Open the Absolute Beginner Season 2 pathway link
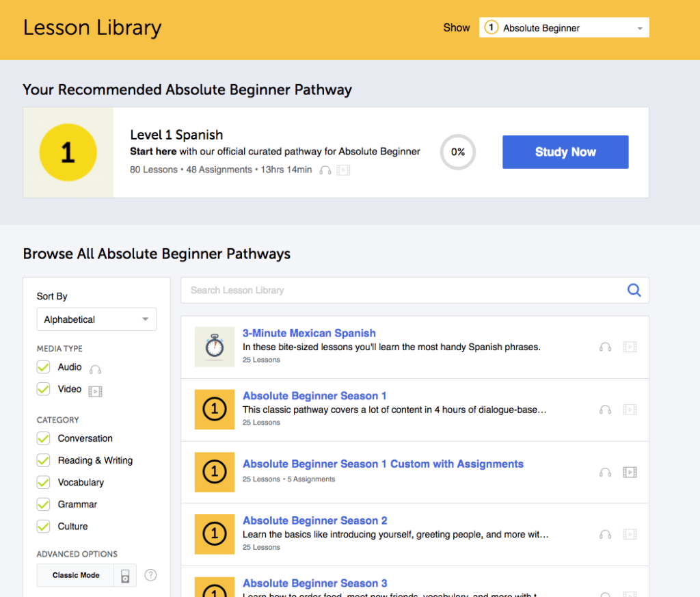 (315, 520)
